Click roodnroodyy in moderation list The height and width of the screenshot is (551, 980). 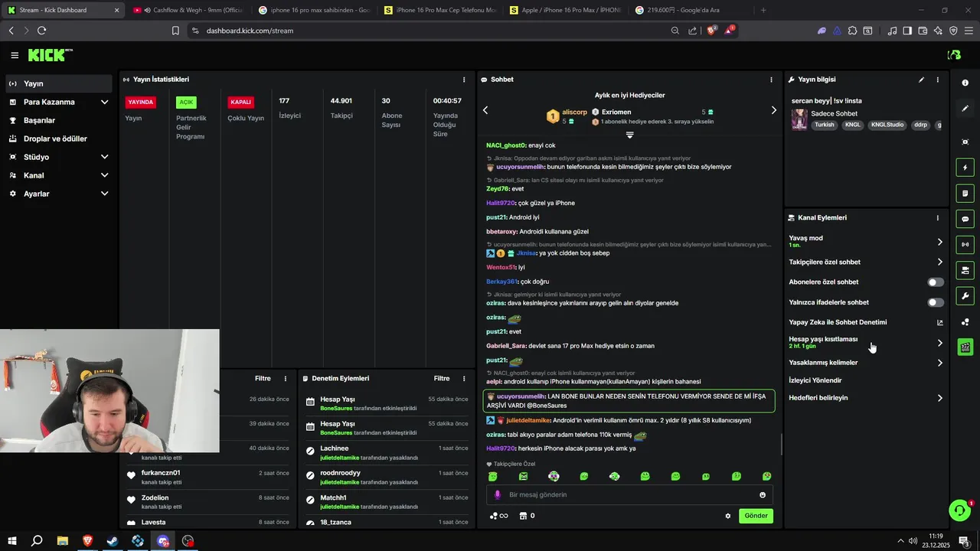[340, 473]
